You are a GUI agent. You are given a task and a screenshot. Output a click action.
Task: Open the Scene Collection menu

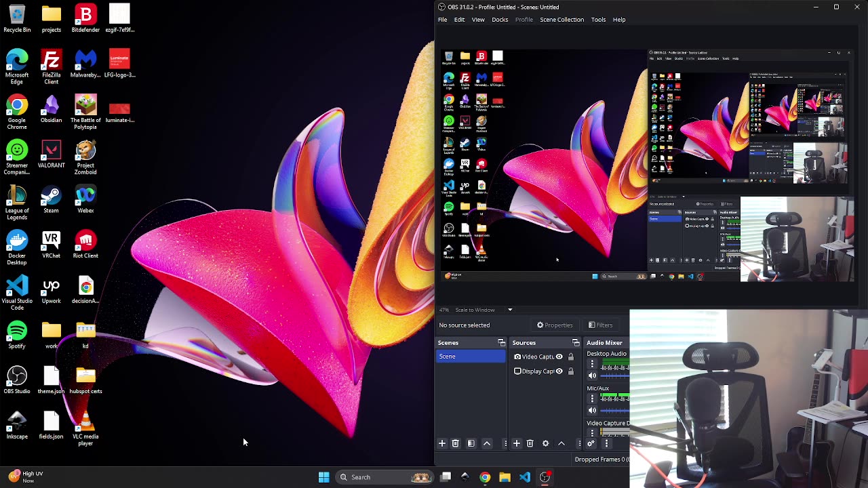point(561,20)
